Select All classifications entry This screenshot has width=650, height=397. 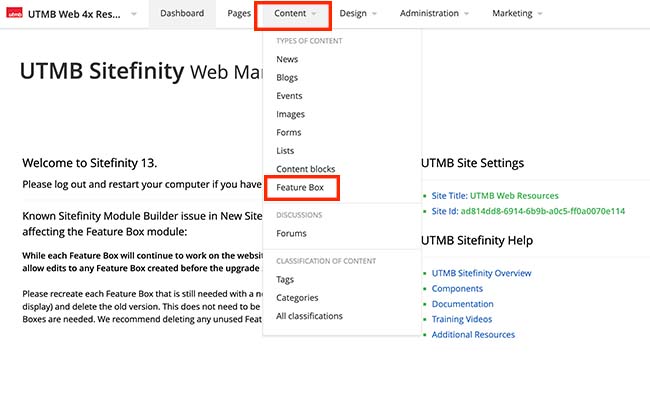pos(309,316)
